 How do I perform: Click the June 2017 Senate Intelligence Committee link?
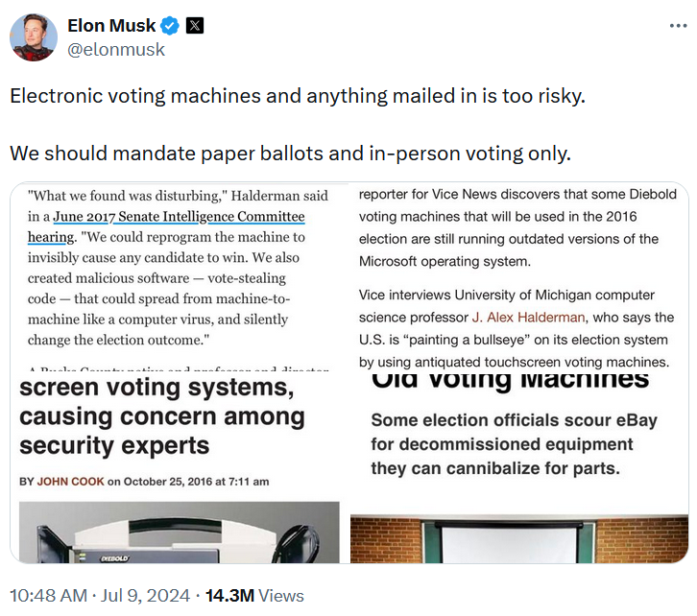(180, 217)
